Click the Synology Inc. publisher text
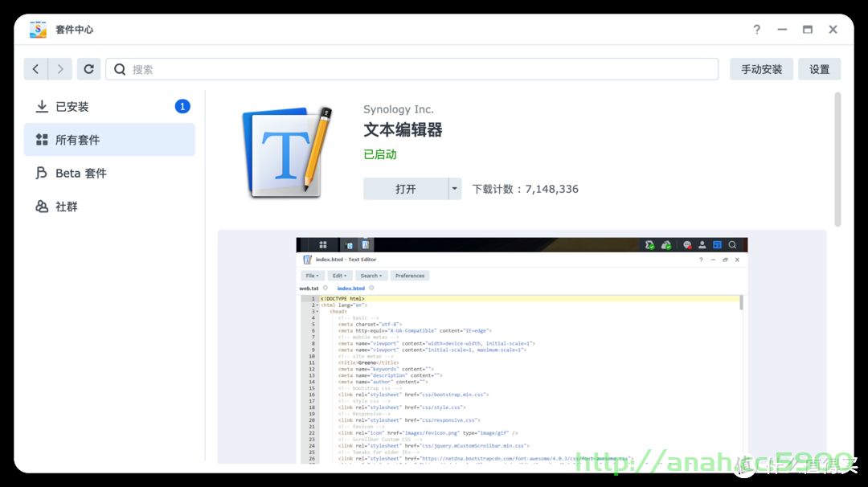The image size is (868, 487). (x=399, y=109)
